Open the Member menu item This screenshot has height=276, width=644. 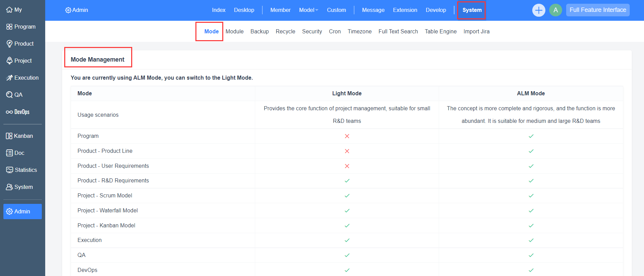pos(280,10)
